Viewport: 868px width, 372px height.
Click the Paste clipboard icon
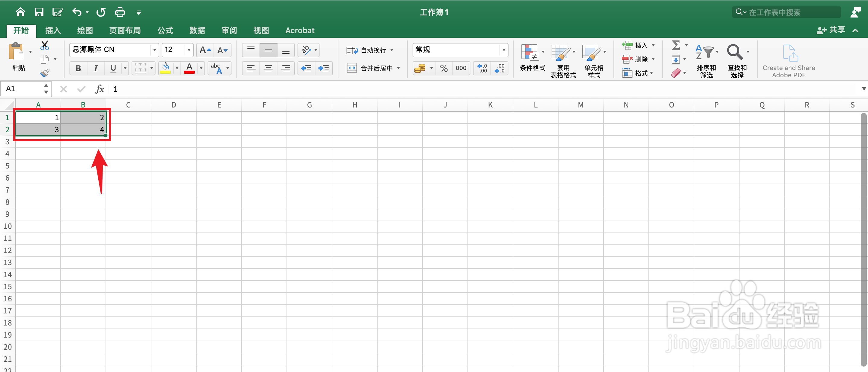point(16,52)
